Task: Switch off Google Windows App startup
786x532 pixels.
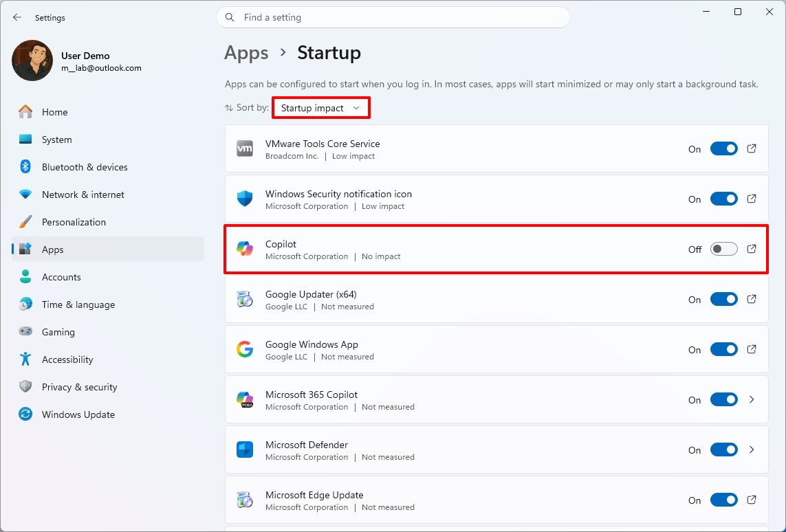Action: pos(724,349)
